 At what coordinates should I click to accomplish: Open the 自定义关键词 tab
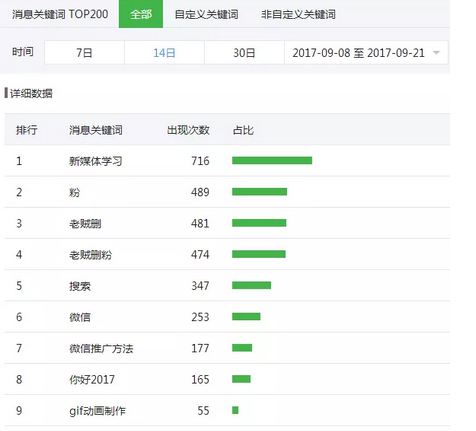point(206,14)
